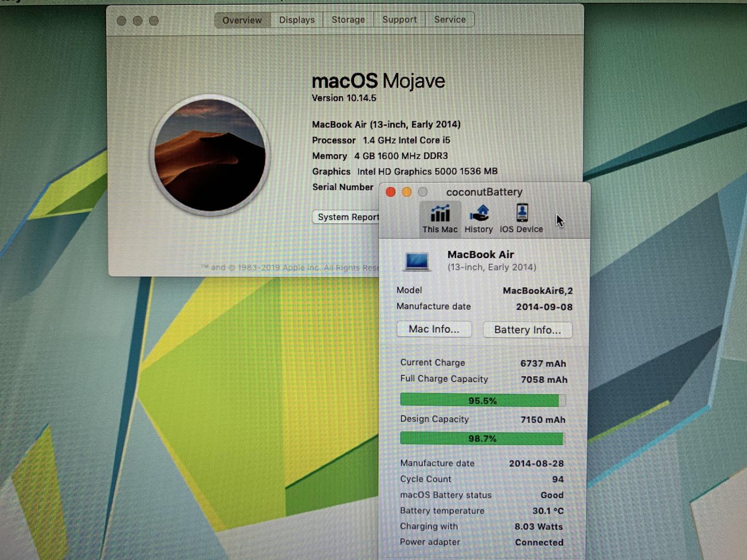Image resolution: width=747 pixels, height=560 pixels.
Task: Click the Battery Info... button
Action: tap(528, 330)
